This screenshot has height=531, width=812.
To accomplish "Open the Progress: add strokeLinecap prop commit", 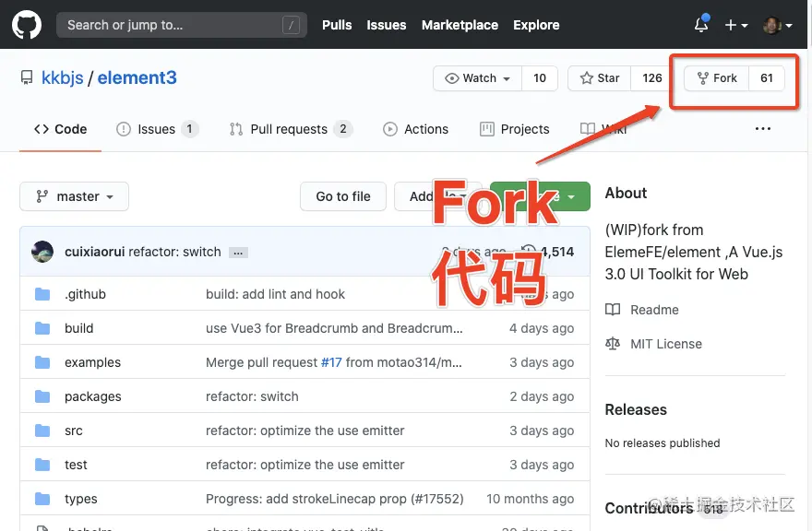I will pyautogui.click(x=335, y=499).
